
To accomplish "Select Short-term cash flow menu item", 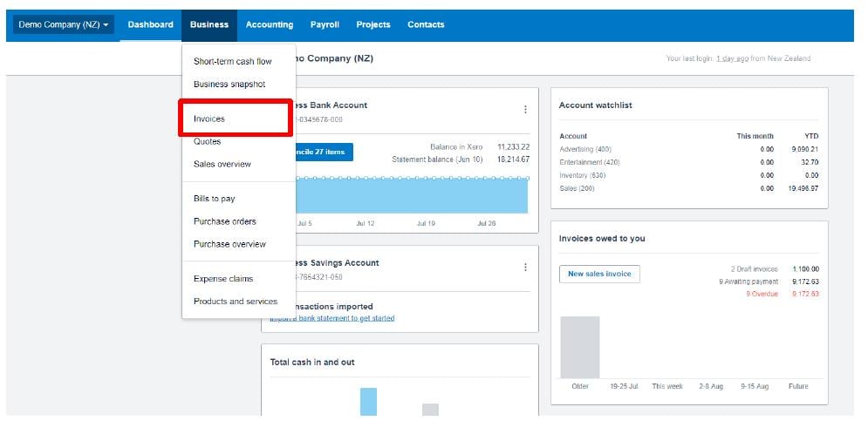I will click(233, 62).
